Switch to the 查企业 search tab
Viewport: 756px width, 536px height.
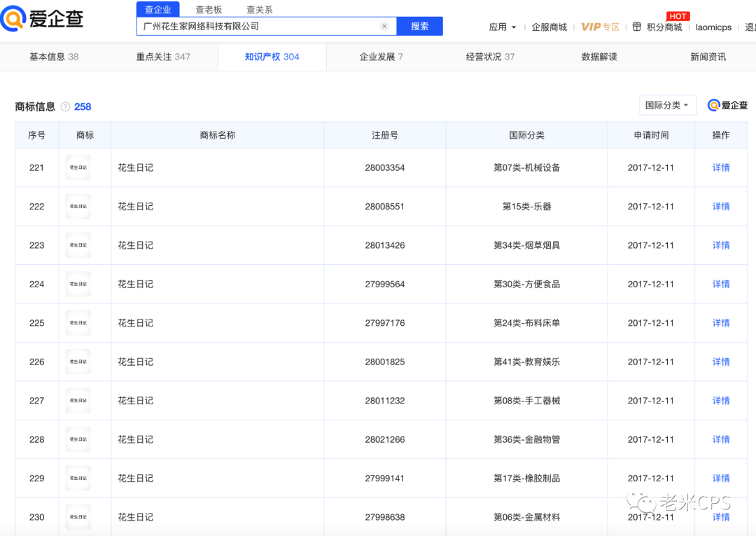(x=157, y=10)
